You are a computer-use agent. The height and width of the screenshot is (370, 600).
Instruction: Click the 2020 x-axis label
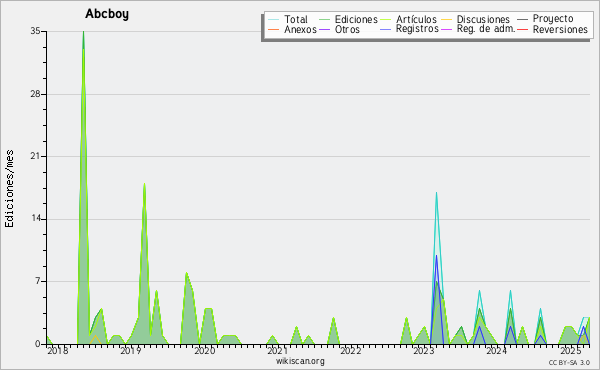pyautogui.click(x=205, y=351)
